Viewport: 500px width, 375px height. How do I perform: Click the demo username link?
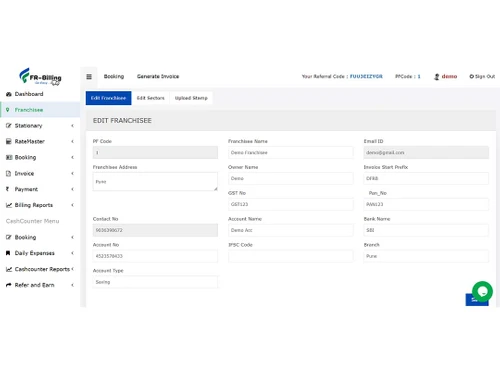(449, 76)
